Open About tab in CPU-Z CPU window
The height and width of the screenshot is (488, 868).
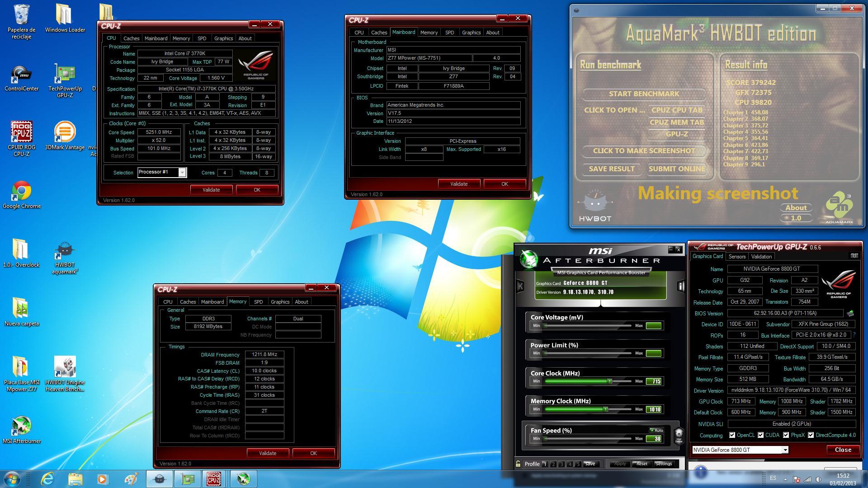[245, 38]
